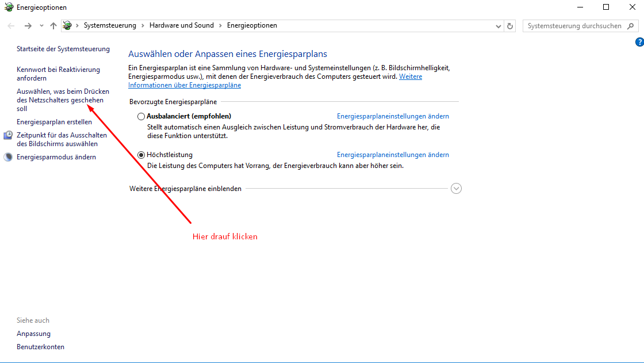Select the Ausbalanciert (empfohlen) power plan
Viewport: 644px width, 363px height.
click(x=141, y=116)
